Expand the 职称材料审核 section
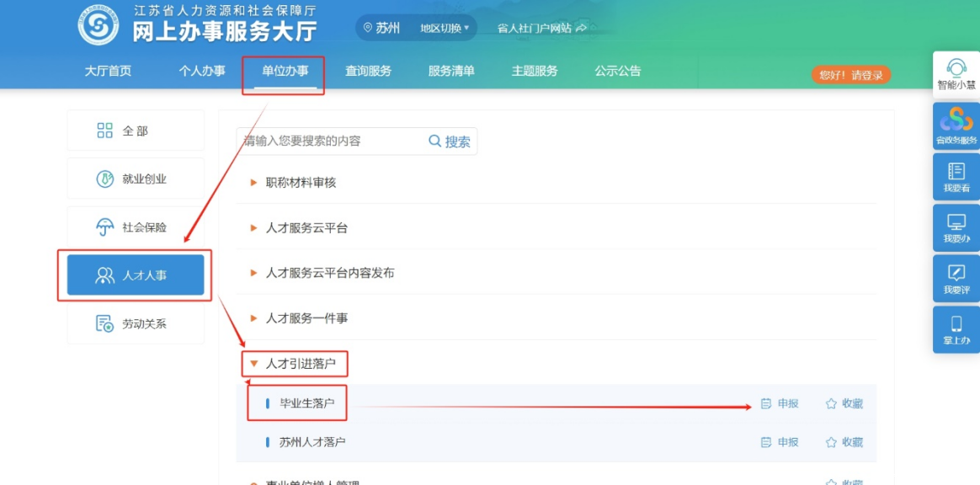This screenshot has height=485, width=980. click(x=301, y=182)
